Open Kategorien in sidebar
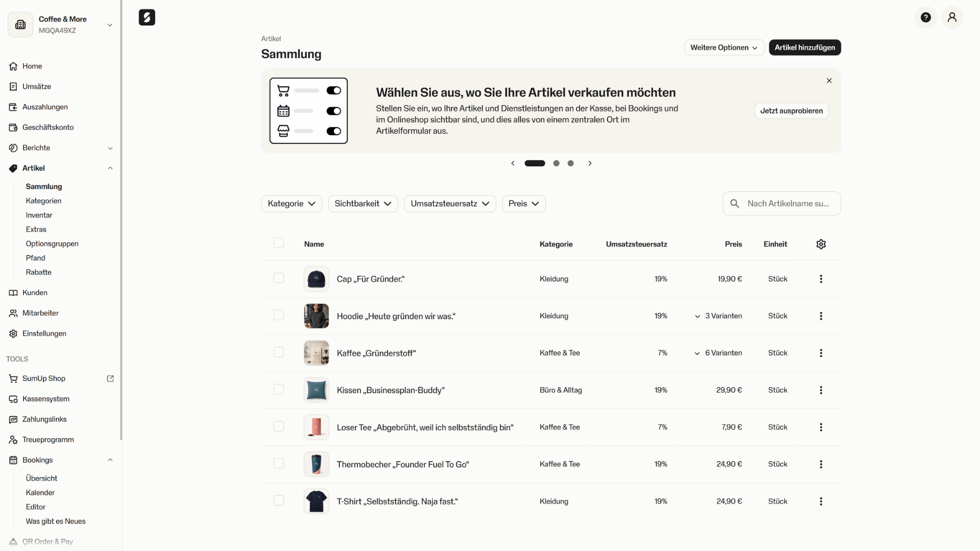The image size is (980, 551). click(43, 201)
